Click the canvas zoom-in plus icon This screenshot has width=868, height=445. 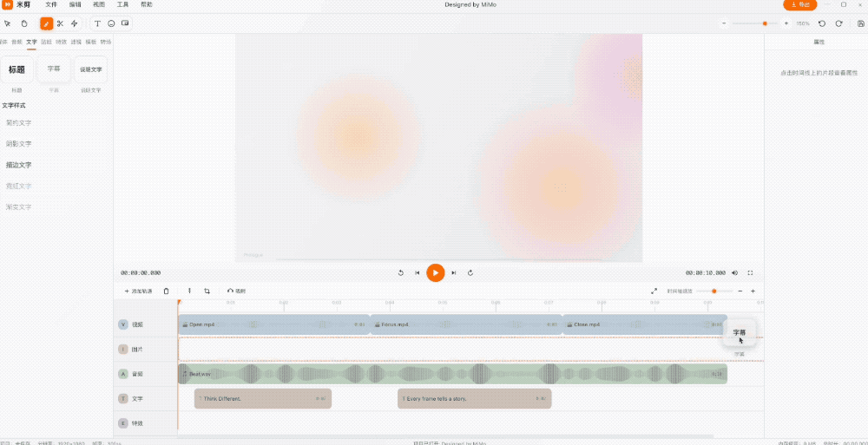pos(786,23)
